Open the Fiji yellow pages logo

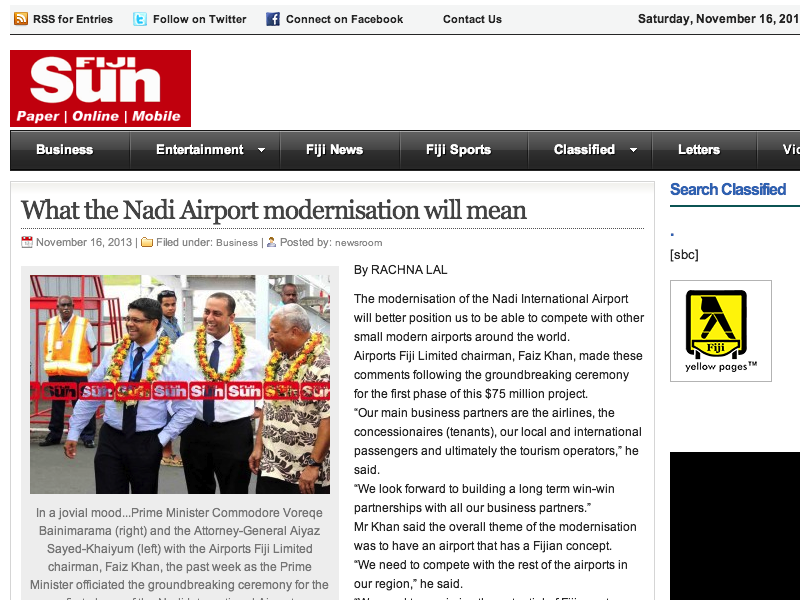pyautogui.click(x=720, y=331)
